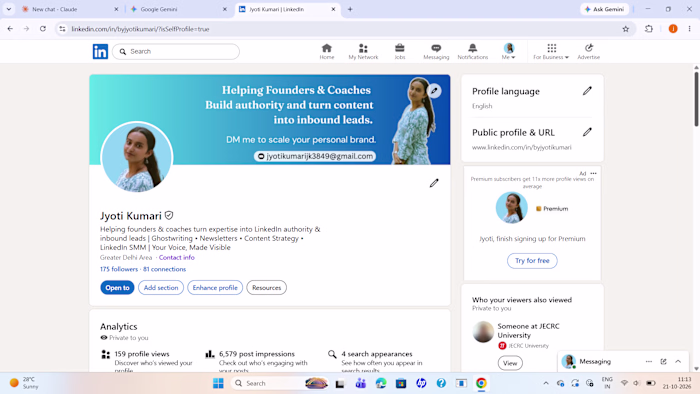This screenshot has height=394, width=700.
Task: Click Enhance profile button
Action: click(215, 288)
